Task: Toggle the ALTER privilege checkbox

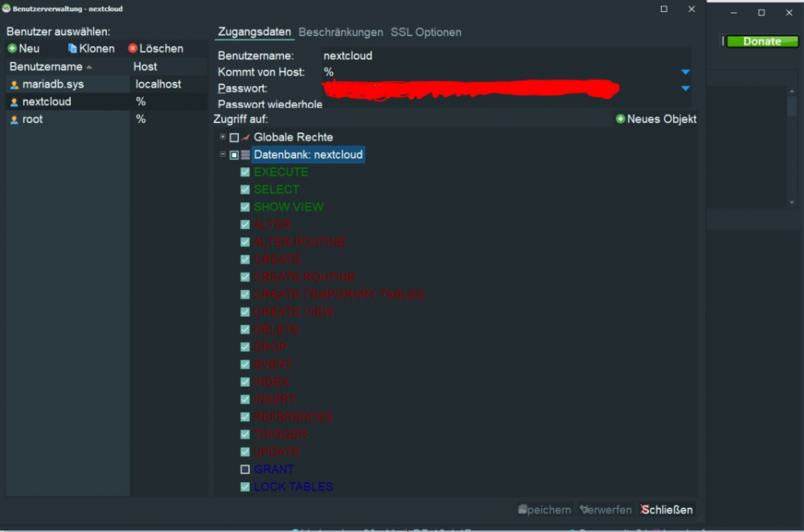Action: coord(245,224)
